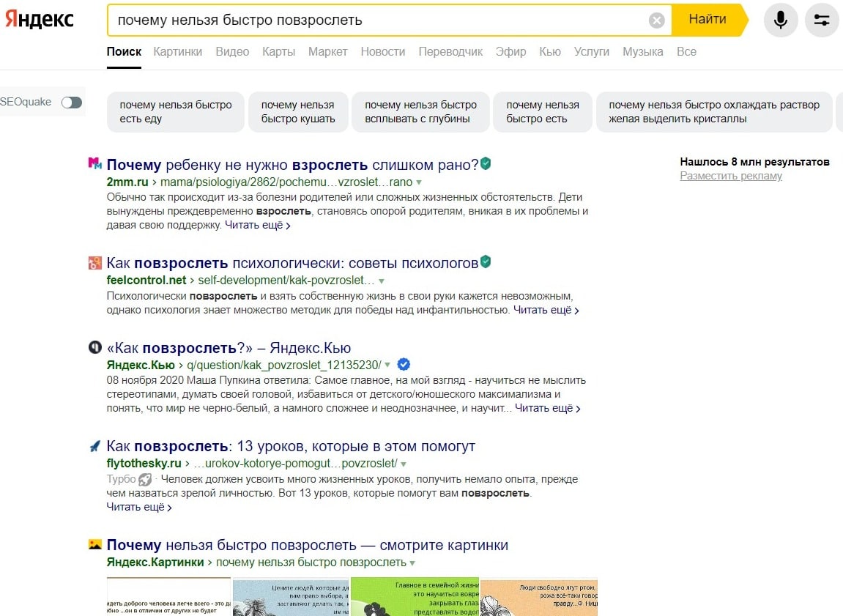Click the Яндекс.Картинки result icon
This screenshot has height=616, width=843.
point(94,544)
